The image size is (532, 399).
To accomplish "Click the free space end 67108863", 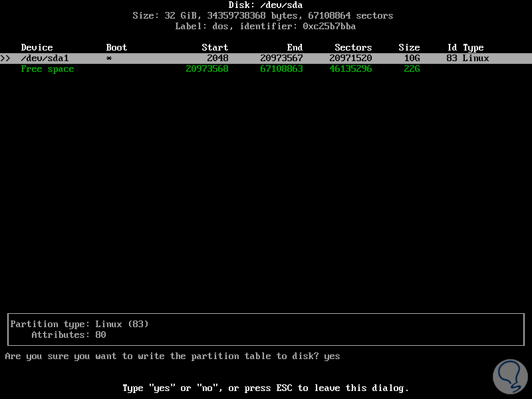I will point(281,69).
